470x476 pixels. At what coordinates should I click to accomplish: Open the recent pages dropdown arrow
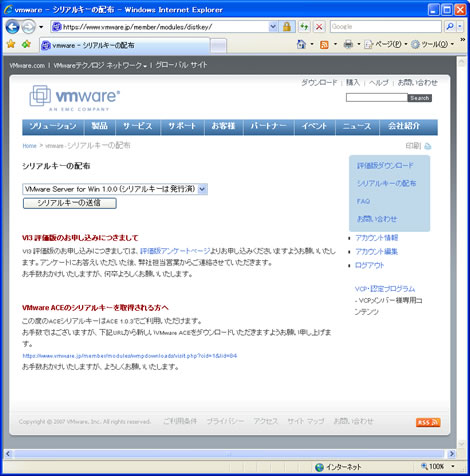[x=41, y=27]
